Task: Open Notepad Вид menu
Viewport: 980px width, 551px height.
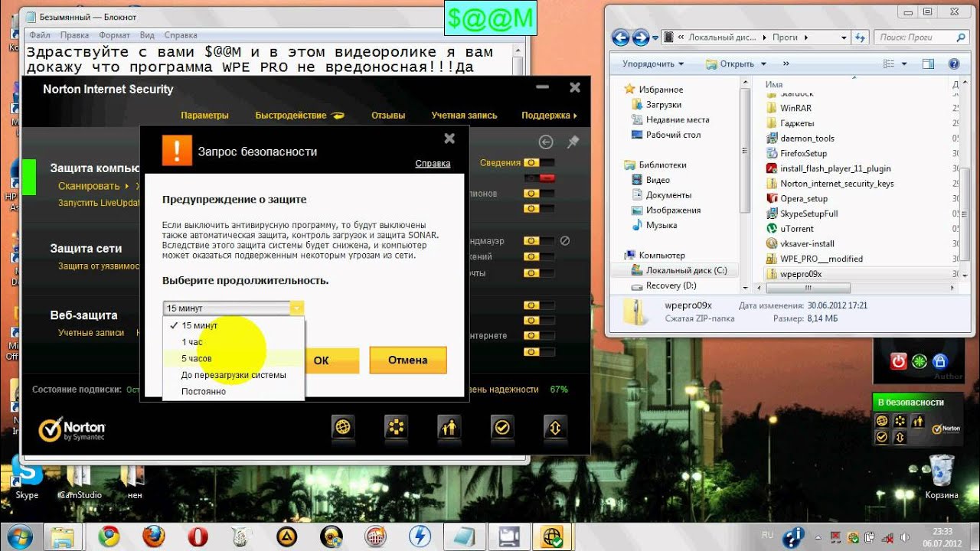Action: point(147,35)
